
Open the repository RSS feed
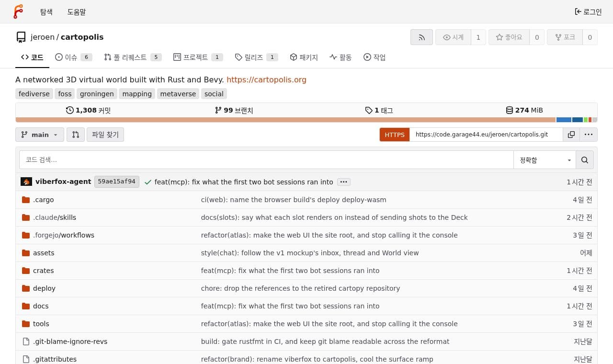point(421,37)
